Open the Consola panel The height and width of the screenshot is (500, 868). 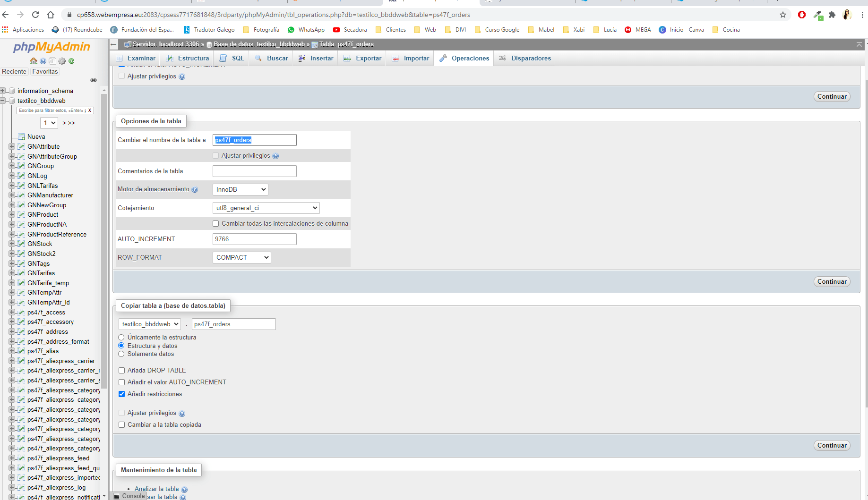coord(129,496)
